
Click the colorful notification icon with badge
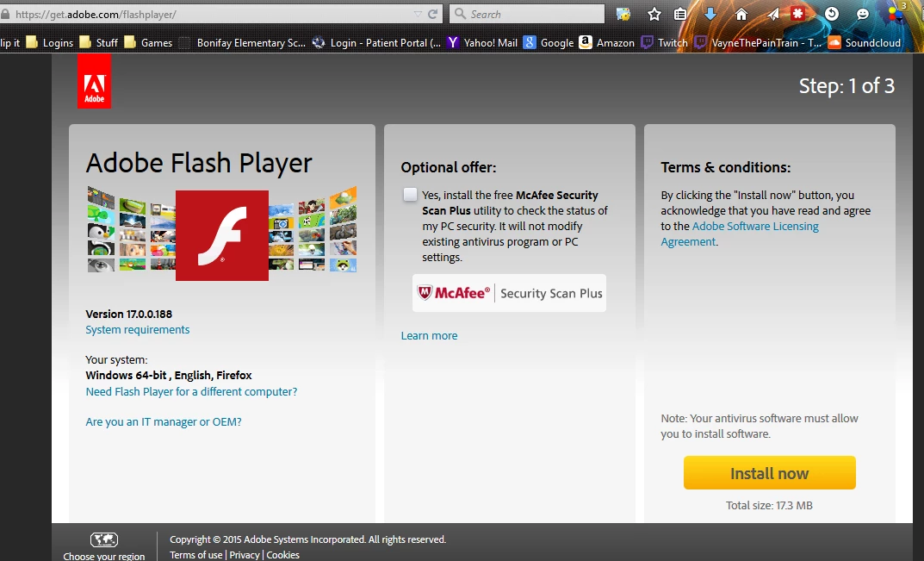point(896,13)
